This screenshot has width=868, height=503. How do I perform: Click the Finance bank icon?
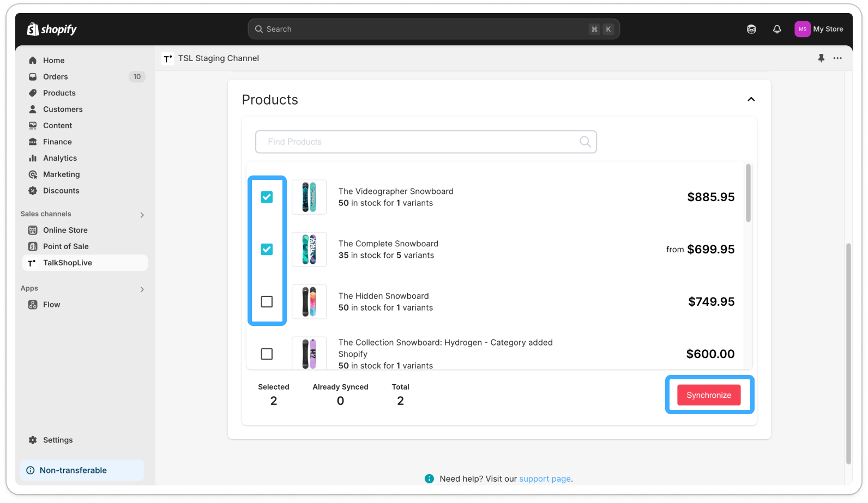coord(33,142)
